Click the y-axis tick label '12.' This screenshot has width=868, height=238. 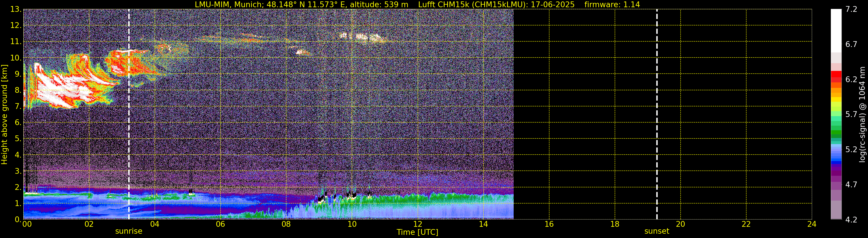(16, 26)
